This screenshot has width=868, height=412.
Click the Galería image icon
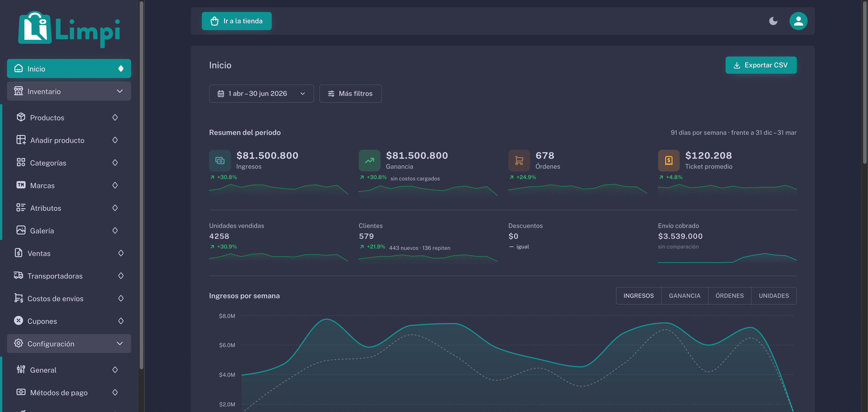(x=21, y=230)
